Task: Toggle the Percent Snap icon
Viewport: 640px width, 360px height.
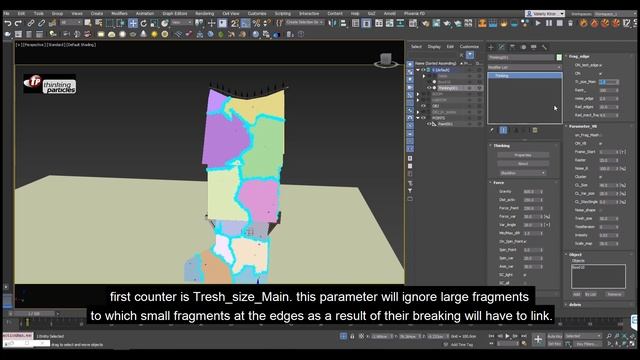Action: pos(256,23)
